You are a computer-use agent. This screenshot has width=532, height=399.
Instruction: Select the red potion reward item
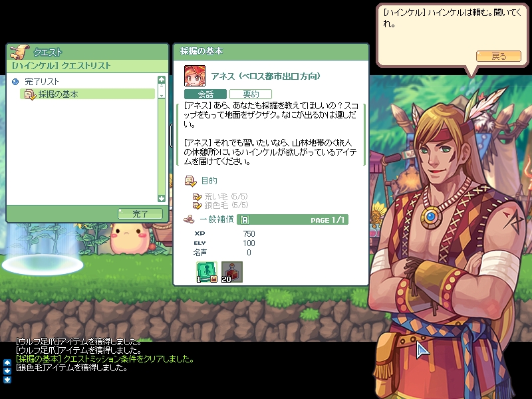tap(232, 272)
